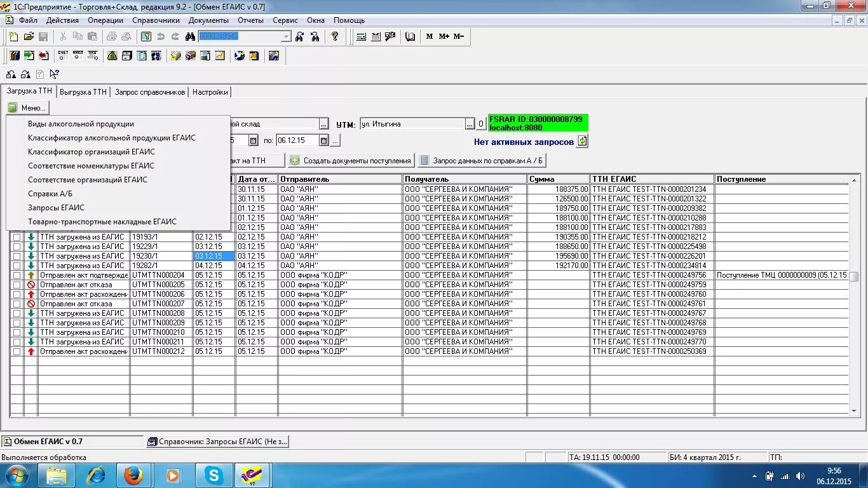This screenshot has height=488, width=868.
Task: Open the Сервис menu
Action: [x=285, y=20]
